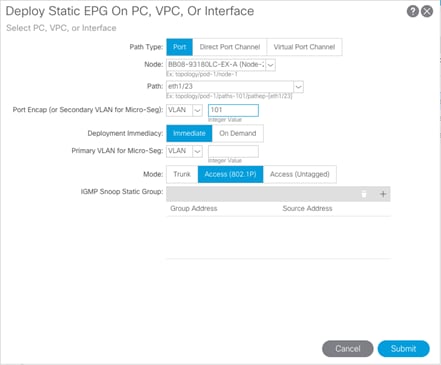
Task: Choose Virtual Port Channel path type
Action: point(304,47)
